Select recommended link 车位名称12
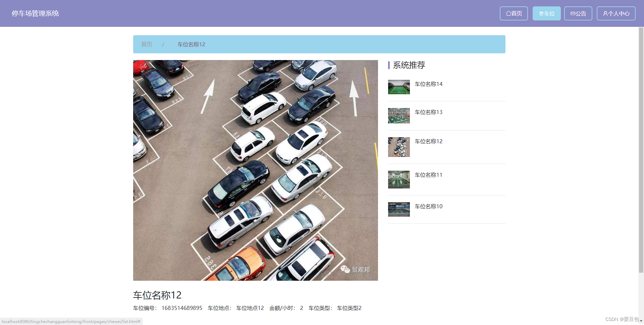Viewport: 644px width, 325px height. pos(428,141)
